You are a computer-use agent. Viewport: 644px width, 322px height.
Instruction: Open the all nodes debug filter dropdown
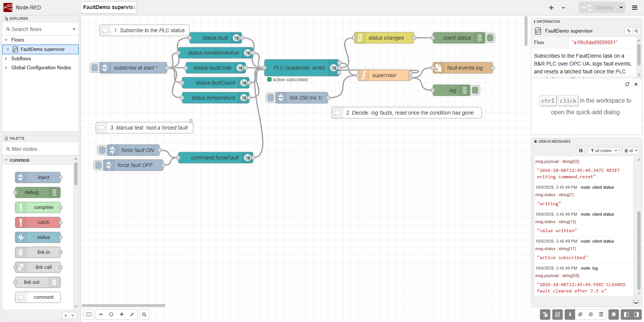[x=604, y=151]
